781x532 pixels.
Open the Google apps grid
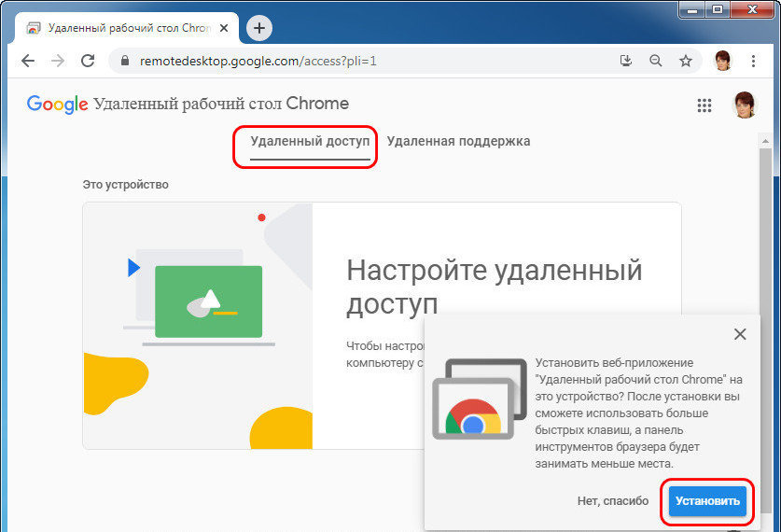coord(704,105)
